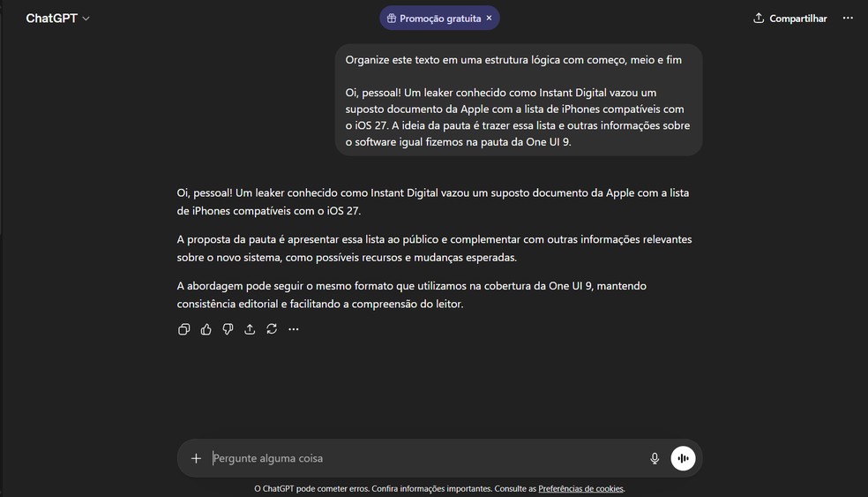Click the share icon below the response
The image size is (868, 497).
click(250, 329)
